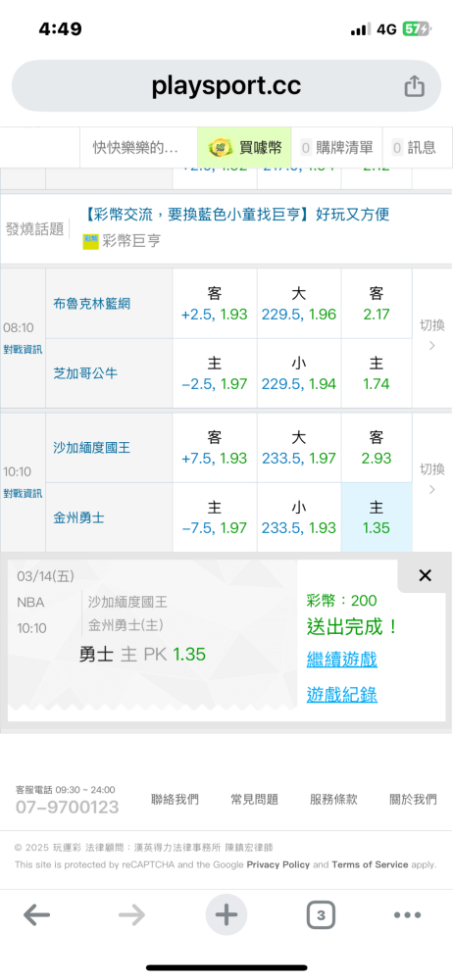Open 遊戲紀錄 game history
The height and width of the screenshot is (980, 453).
tap(341, 695)
